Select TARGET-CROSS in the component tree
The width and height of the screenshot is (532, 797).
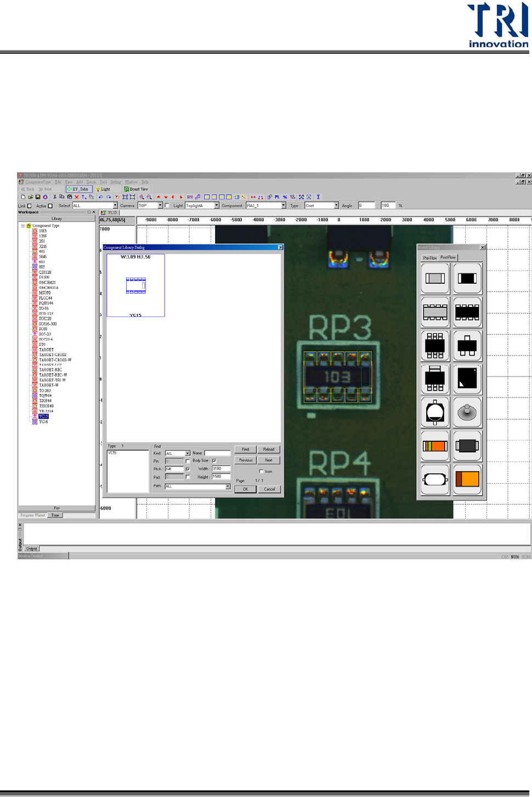[x=53, y=355]
